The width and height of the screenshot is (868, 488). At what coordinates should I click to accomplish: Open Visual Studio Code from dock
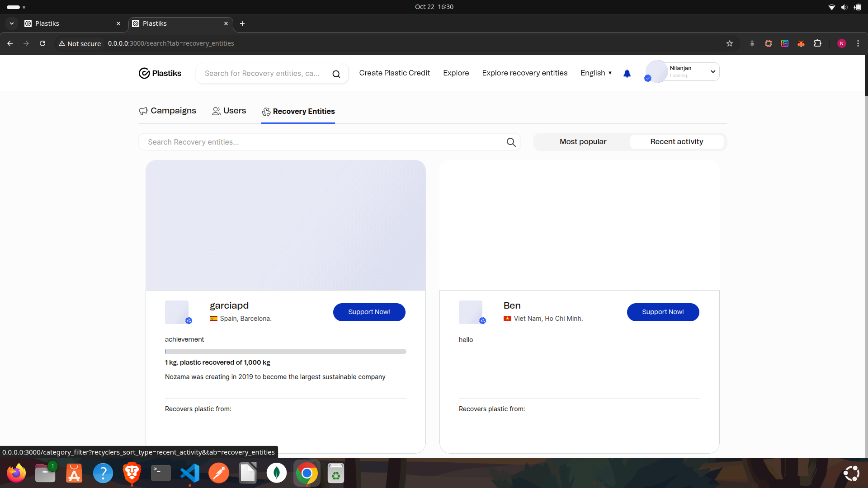[189, 473]
